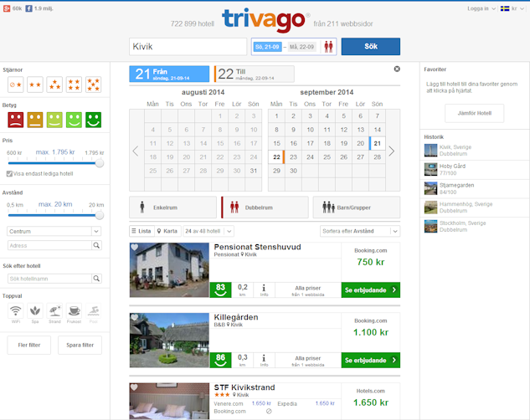Favorite Killegården with heart icon
Image resolution: width=530 pixels, height=420 pixels.
pyautogui.click(x=135, y=317)
